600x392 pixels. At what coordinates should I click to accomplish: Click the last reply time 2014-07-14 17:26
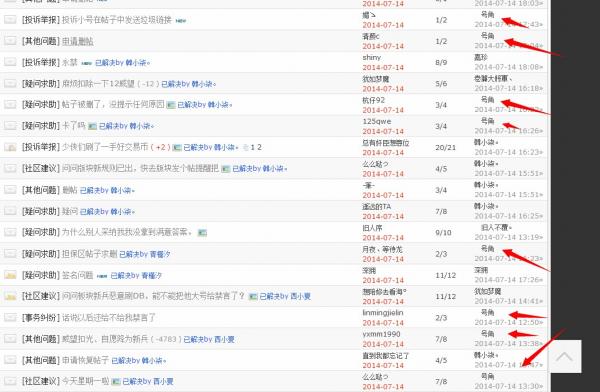click(509, 280)
